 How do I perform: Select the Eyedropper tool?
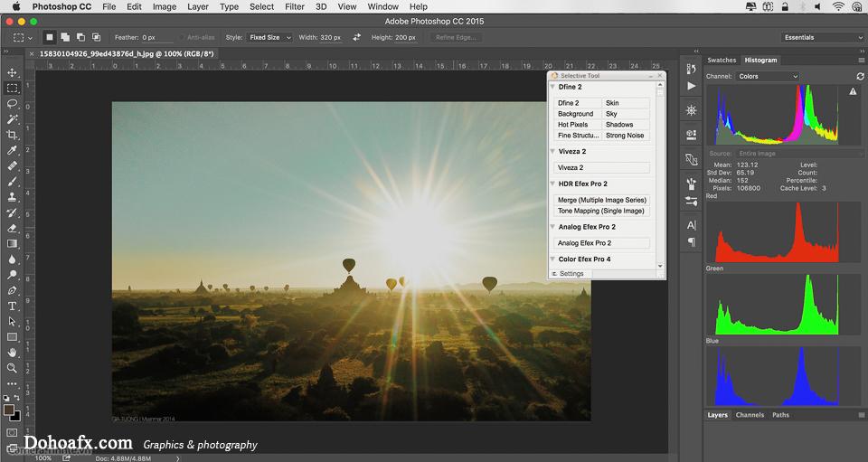click(x=12, y=150)
